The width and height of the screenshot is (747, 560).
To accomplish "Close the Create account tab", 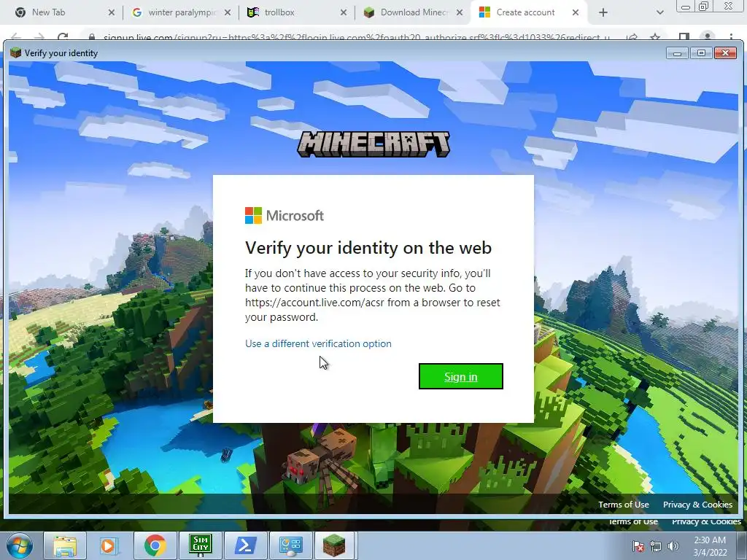I will click(x=576, y=12).
